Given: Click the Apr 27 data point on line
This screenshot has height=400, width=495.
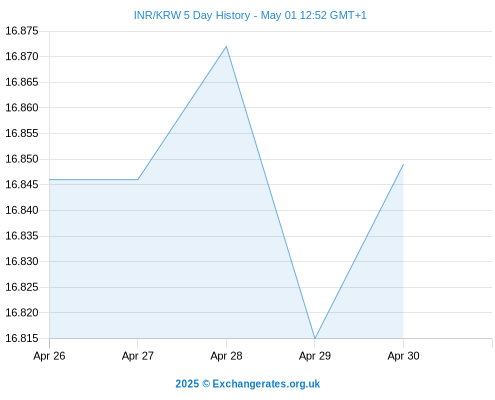Looking at the screenshot, I should 138,179.
